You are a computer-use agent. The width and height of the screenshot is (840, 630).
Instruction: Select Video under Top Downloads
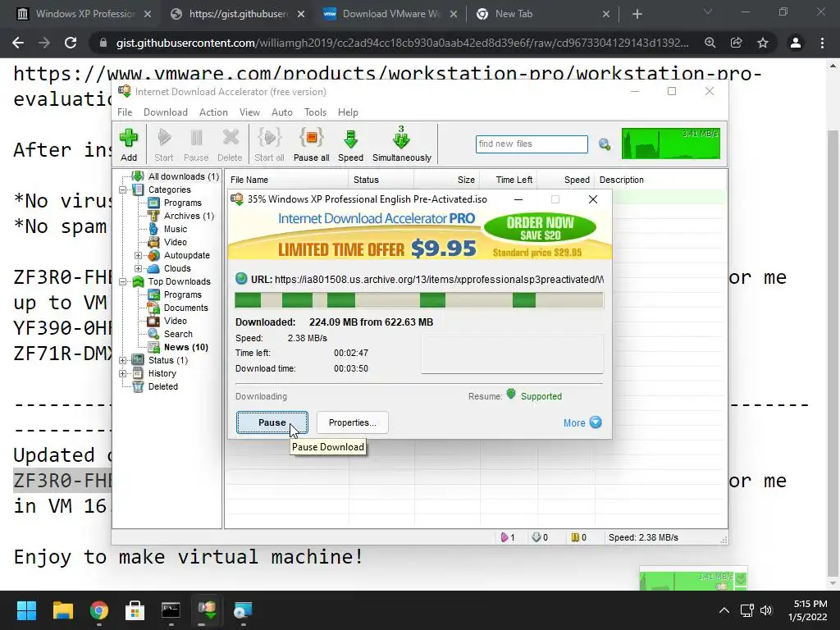176,321
